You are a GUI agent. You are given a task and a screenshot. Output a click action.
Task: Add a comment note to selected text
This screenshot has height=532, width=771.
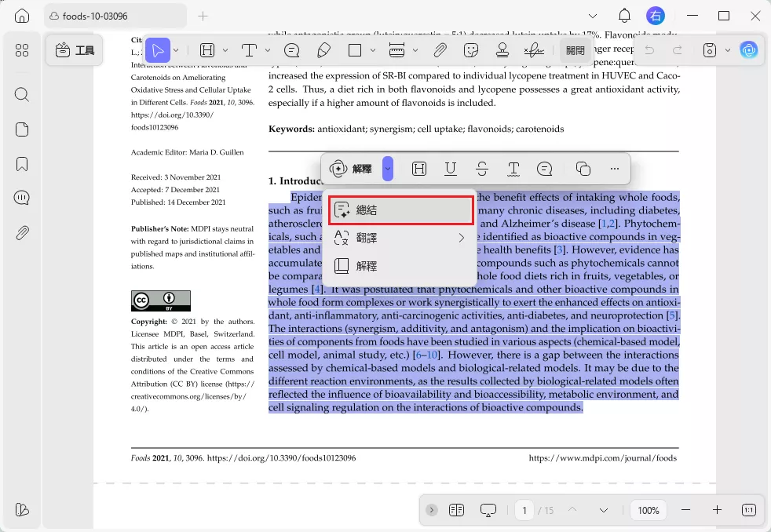[545, 169]
